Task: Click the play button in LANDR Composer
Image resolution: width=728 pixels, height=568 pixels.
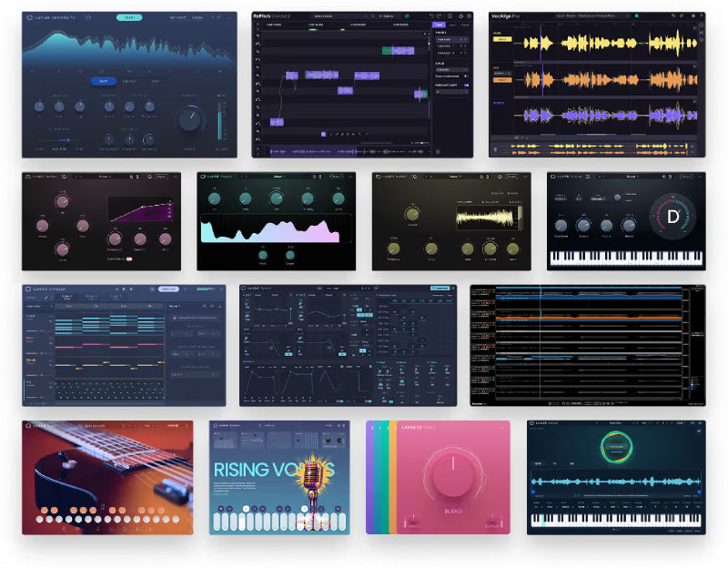Action: 124,289
